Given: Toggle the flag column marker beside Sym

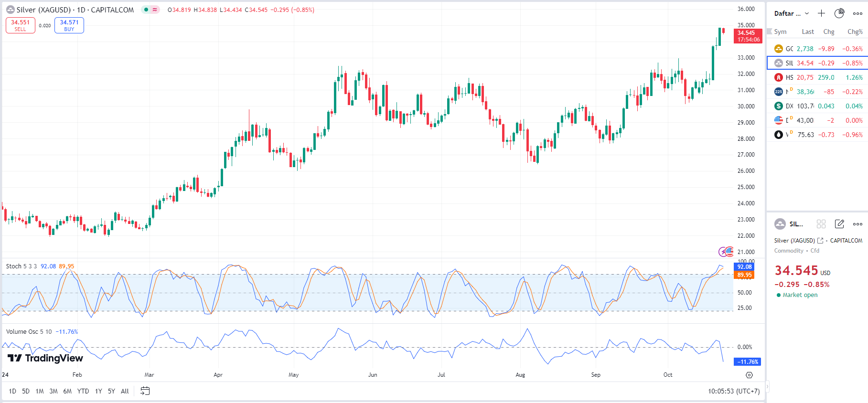Looking at the screenshot, I should click(770, 32).
